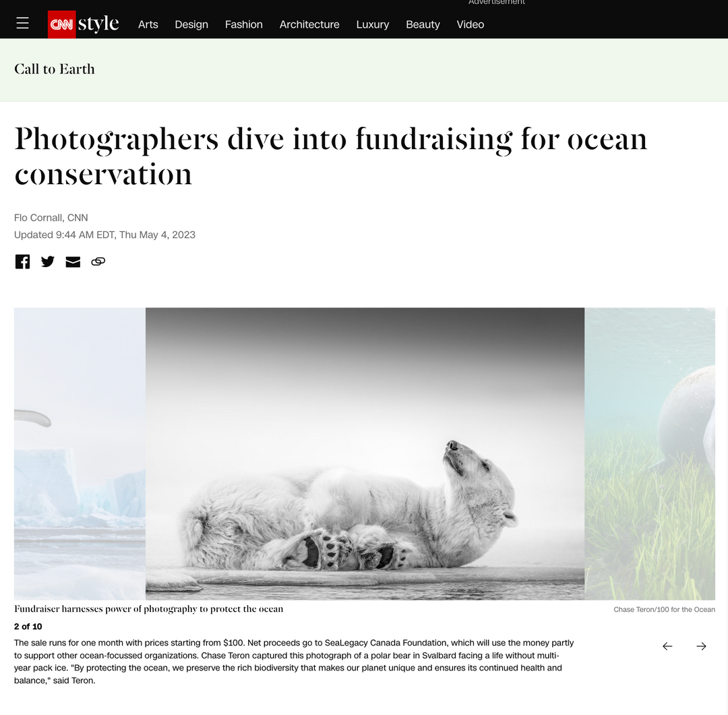Open the Architecture section
728x715 pixels.
coord(309,25)
